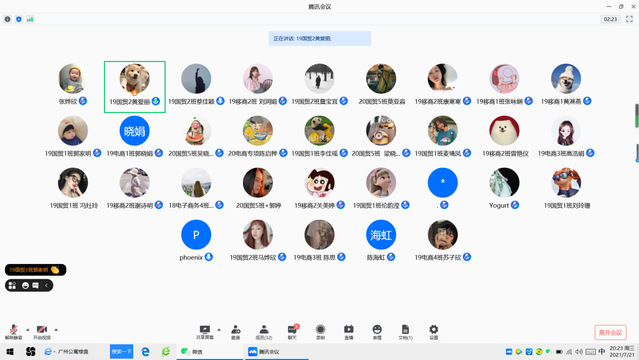
Task: Select the blue 海虹 avatar
Action: coord(381,235)
